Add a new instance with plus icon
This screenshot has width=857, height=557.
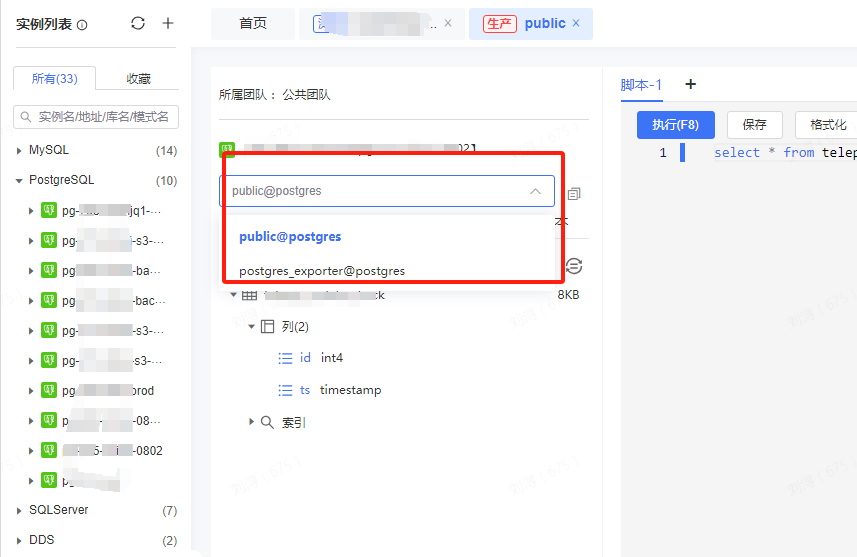tap(168, 23)
